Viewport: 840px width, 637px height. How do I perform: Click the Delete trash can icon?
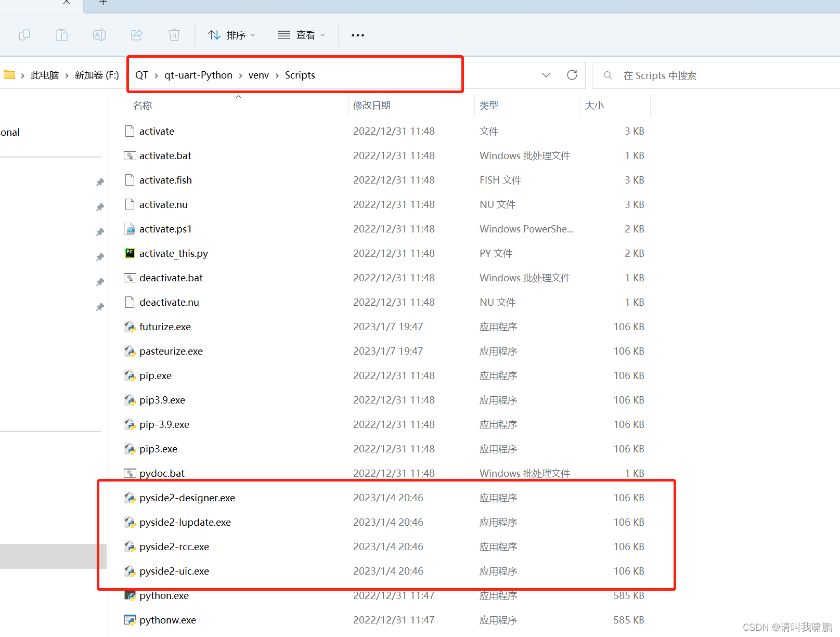click(x=174, y=35)
